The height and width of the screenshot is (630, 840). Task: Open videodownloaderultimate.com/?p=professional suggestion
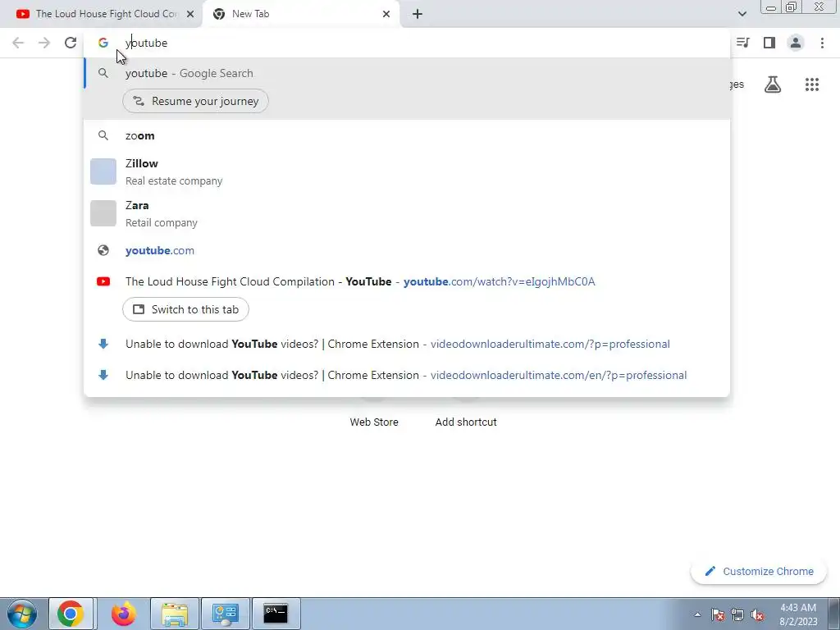(407, 344)
